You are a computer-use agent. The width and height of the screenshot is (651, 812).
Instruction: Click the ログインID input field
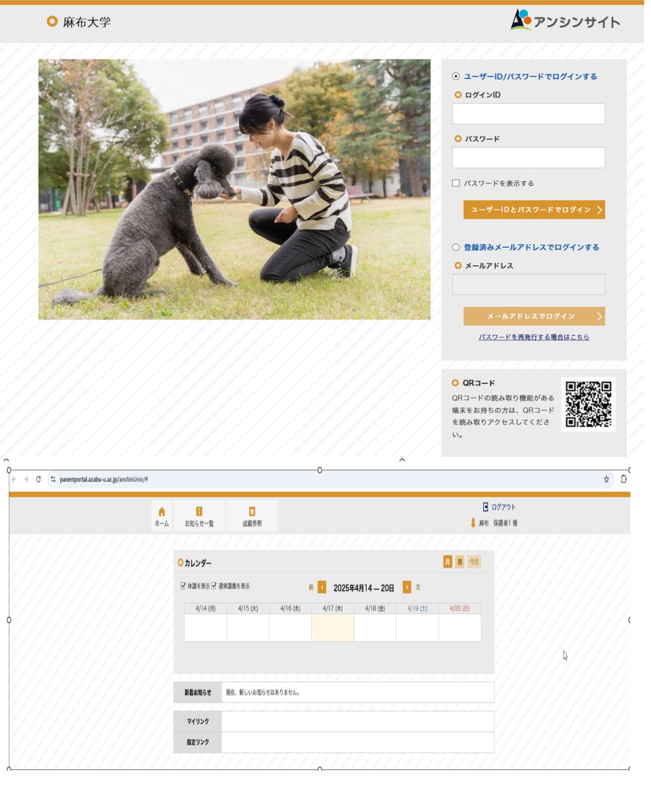point(528,114)
